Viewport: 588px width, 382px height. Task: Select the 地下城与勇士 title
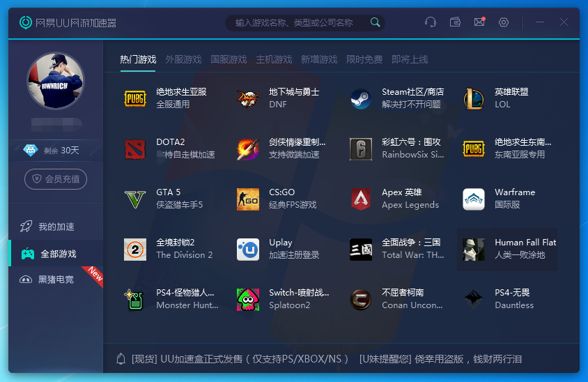pyautogui.click(x=294, y=92)
